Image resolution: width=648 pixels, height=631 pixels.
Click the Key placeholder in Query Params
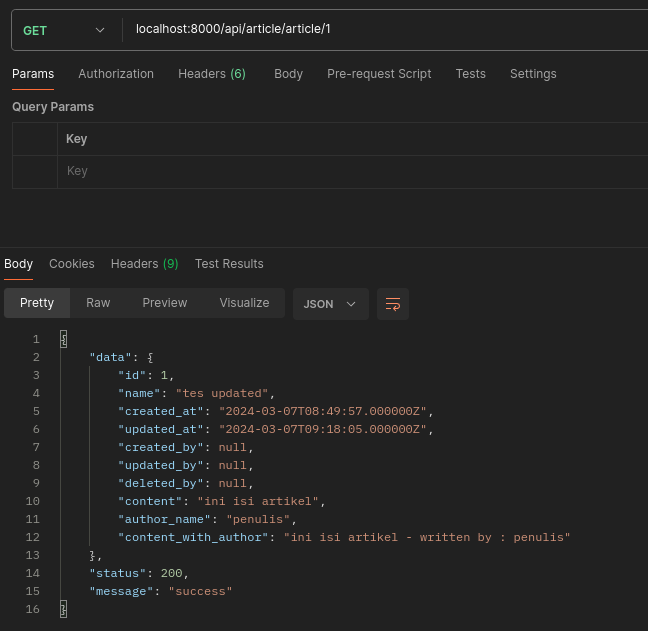click(78, 171)
